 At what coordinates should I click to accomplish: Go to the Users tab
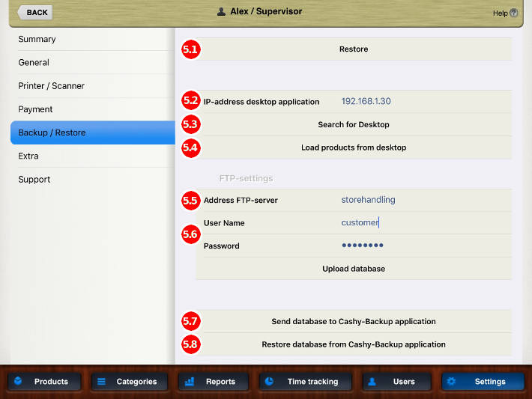tap(396, 381)
